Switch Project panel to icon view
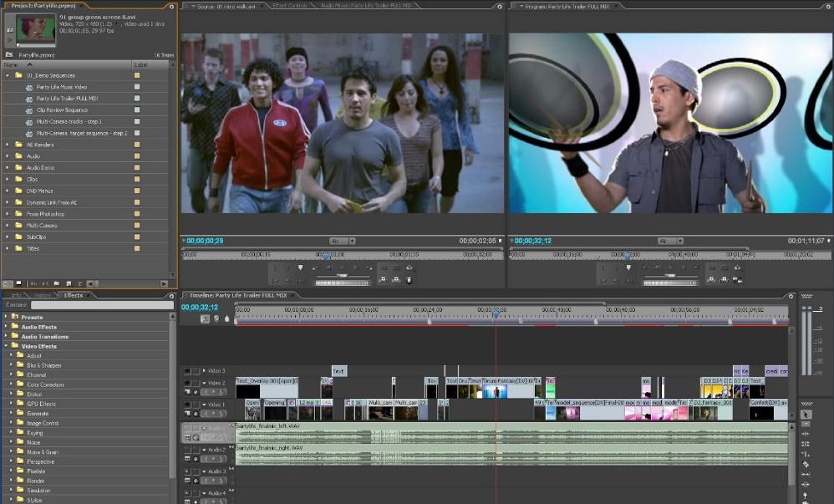Image resolution: width=834 pixels, height=504 pixels. [x=18, y=283]
